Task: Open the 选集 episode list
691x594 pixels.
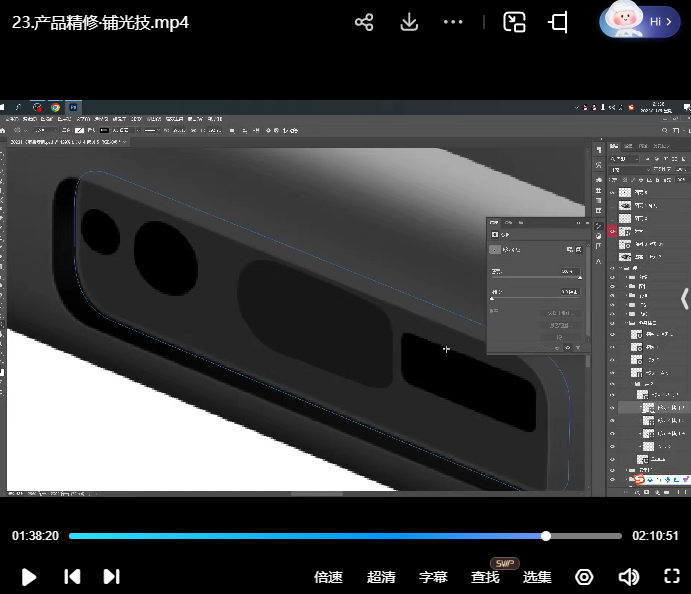Action: click(x=537, y=577)
